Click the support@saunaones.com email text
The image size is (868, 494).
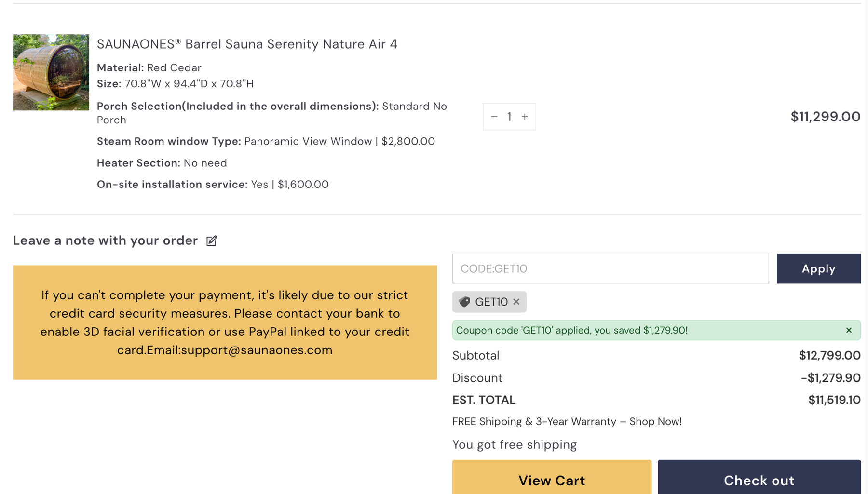(x=257, y=350)
